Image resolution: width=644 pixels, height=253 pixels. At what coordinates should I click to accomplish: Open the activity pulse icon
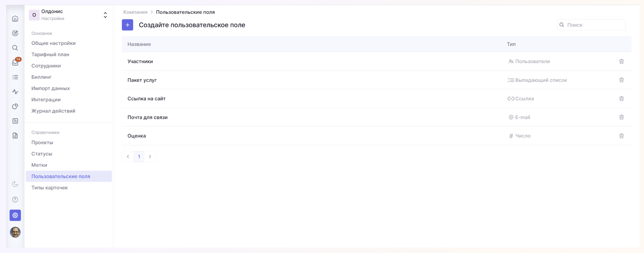[x=15, y=92]
